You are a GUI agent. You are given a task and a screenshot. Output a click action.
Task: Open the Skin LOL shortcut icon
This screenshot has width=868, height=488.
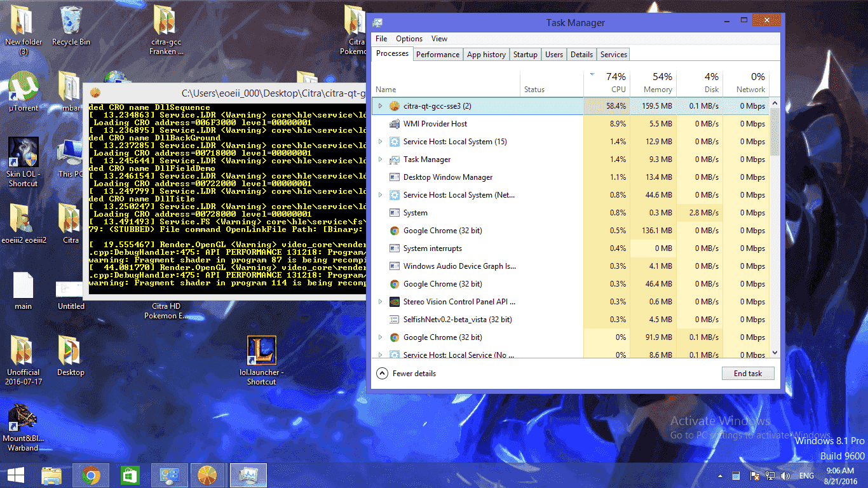tap(24, 162)
